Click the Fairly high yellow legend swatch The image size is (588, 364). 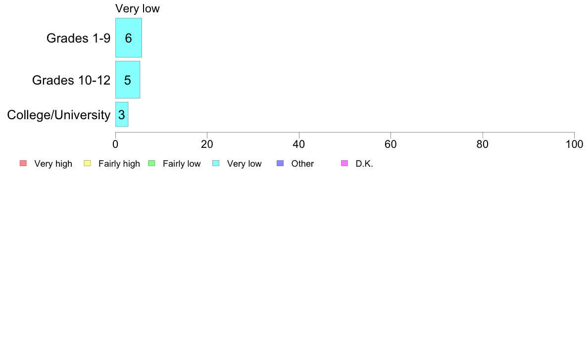(88, 163)
